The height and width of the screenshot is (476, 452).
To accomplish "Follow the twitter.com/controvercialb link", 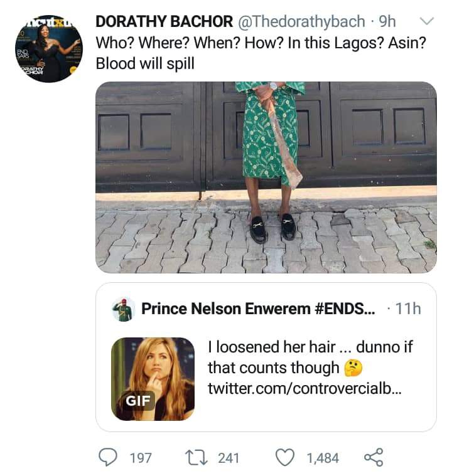I will point(304,388).
